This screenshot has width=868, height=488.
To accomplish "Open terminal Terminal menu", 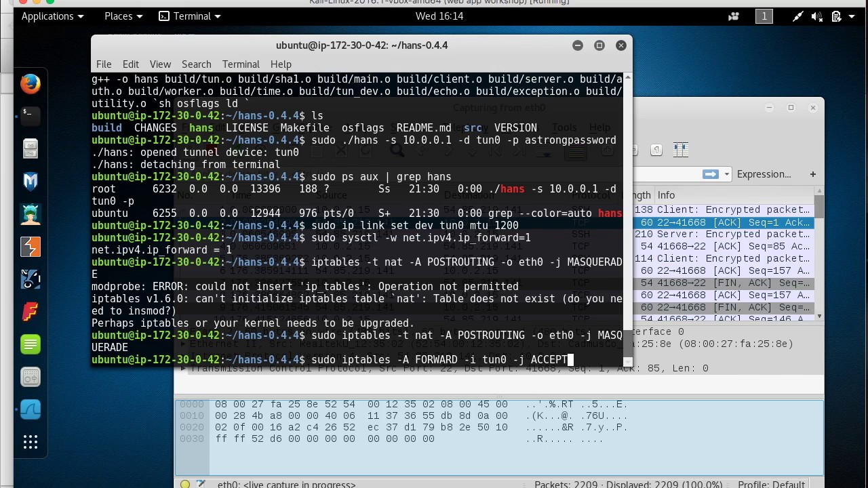I will 241,64.
